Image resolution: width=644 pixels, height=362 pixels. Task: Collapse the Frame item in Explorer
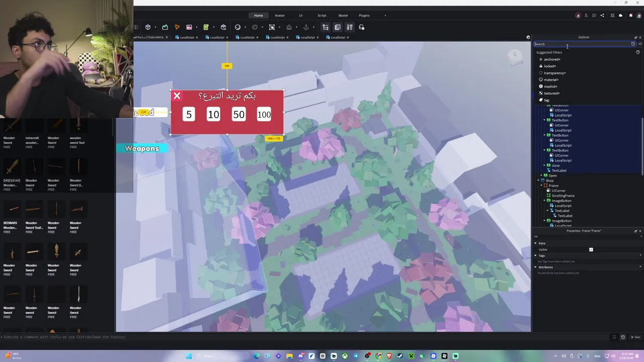tap(542, 186)
